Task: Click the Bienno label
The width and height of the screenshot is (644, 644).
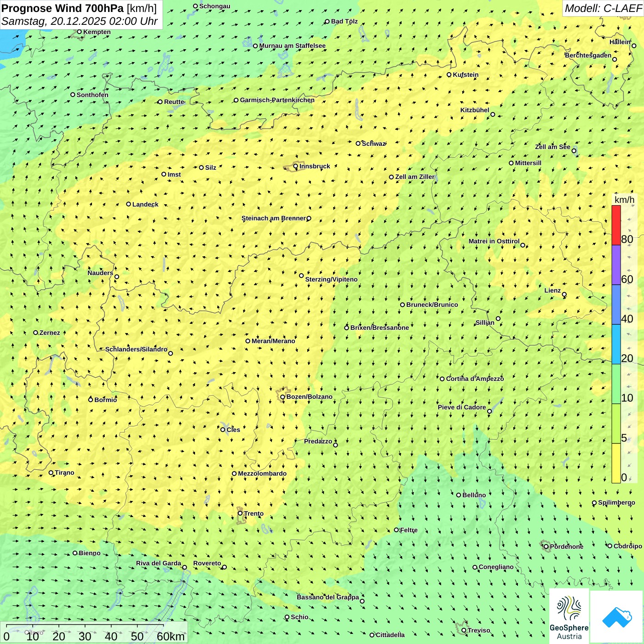Action: click(x=89, y=553)
